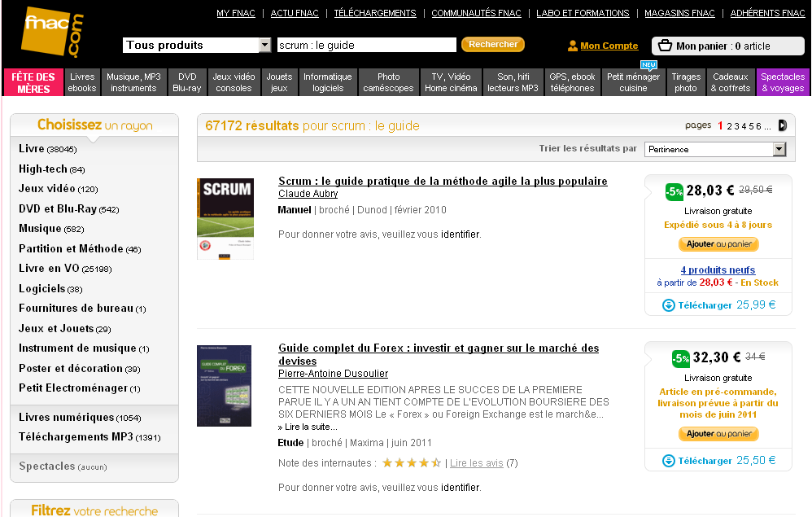Viewport: 812px width, 517px height.
Task: Filter by Poster et décoration (39)
Action: click(x=80, y=368)
